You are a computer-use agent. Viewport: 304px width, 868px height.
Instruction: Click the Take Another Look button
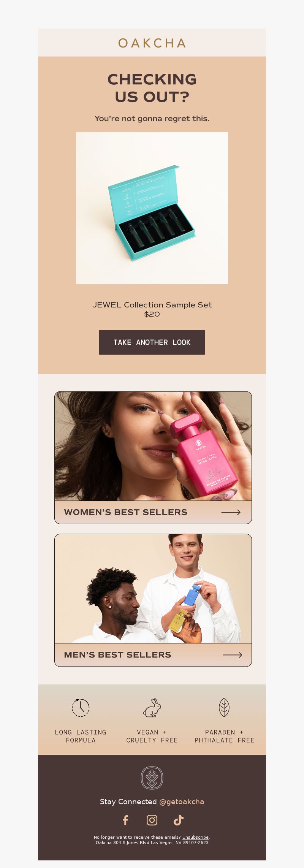[x=152, y=342]
